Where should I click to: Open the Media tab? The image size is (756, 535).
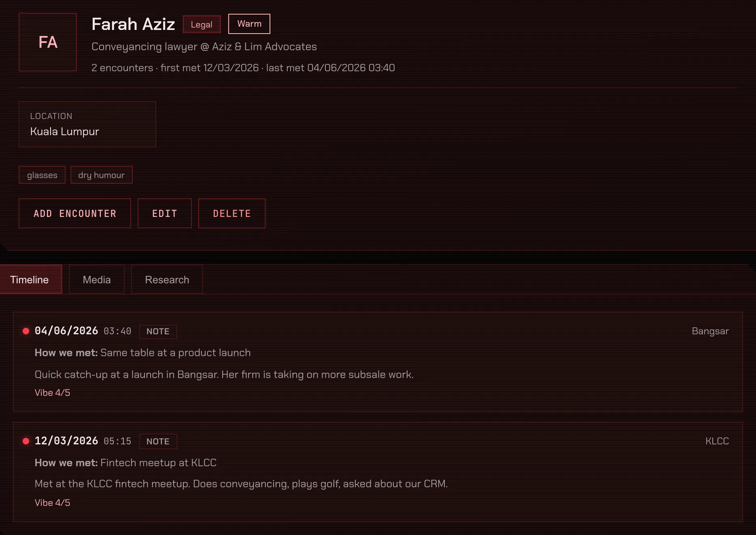click(97, 280)
